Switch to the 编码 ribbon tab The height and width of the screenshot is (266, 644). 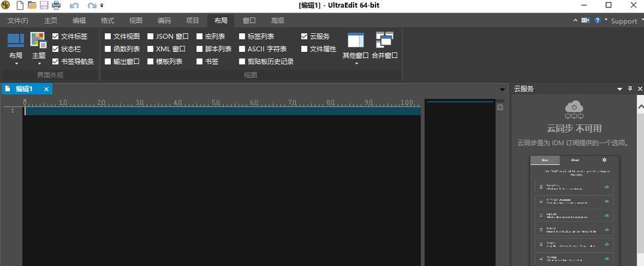[164, 21]
